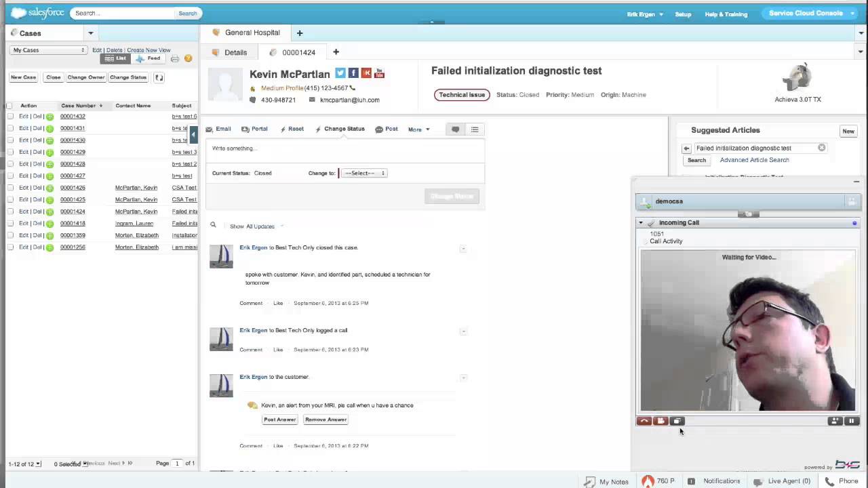This screenshot has height=488, width=868.
Task: Check the box for case 00001424
Action: coord(9,211)
